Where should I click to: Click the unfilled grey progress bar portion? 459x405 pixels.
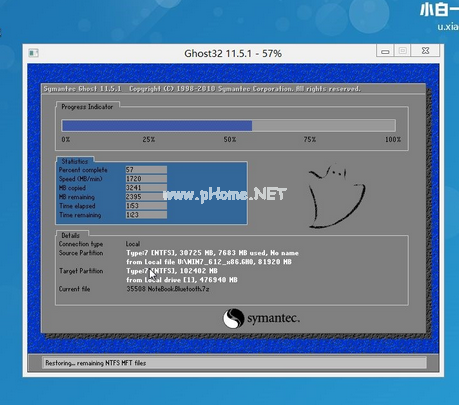click(324, 126)
